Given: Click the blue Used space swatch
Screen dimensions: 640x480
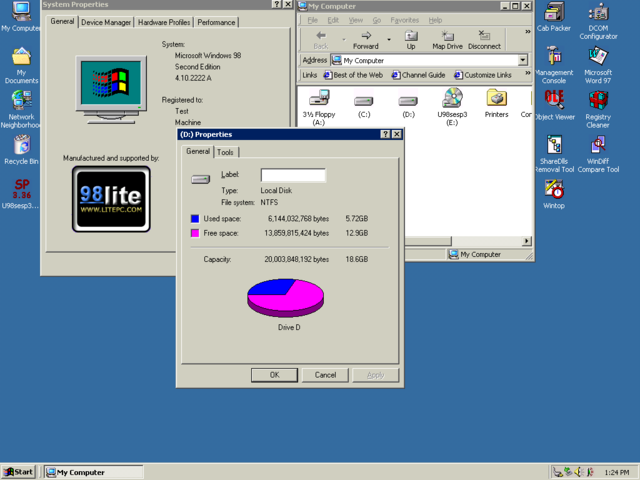Looking at the screenshot, I should (x=195, y=219).
